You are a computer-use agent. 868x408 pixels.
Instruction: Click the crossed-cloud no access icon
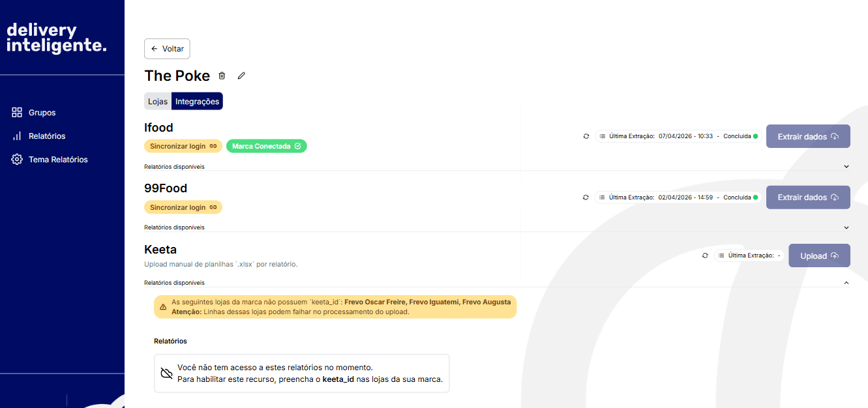pos(166,373)
